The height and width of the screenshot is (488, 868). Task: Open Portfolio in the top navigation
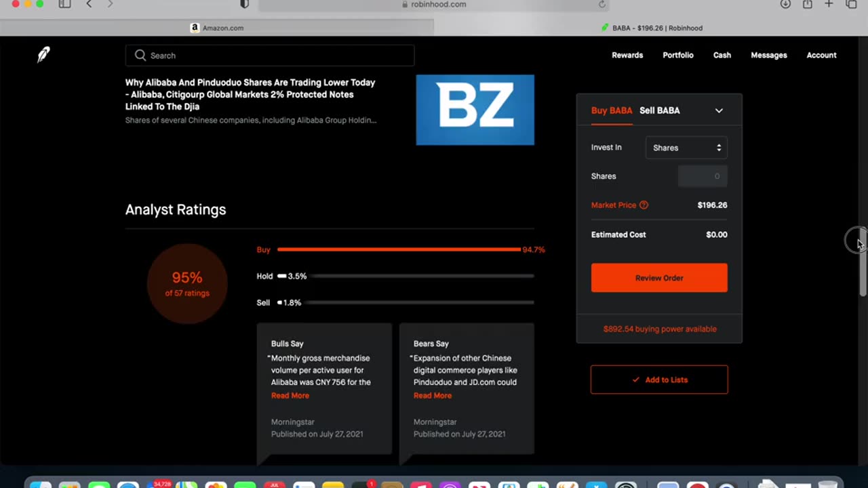click(x=678, y=56)
